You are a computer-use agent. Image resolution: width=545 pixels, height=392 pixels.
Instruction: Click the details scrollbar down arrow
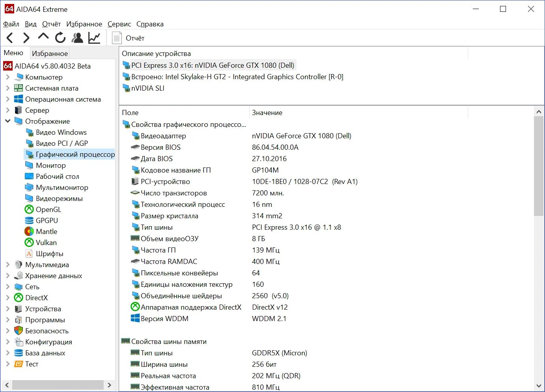tap(539, 386)
